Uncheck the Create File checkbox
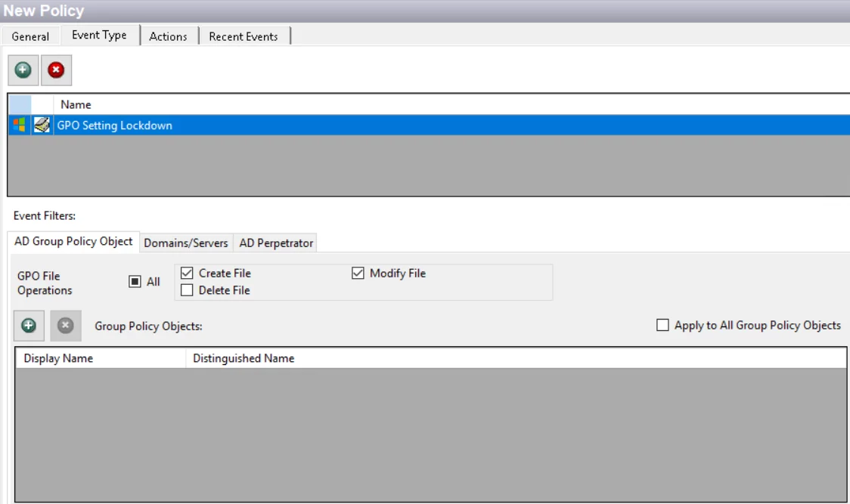 (187, 273)
